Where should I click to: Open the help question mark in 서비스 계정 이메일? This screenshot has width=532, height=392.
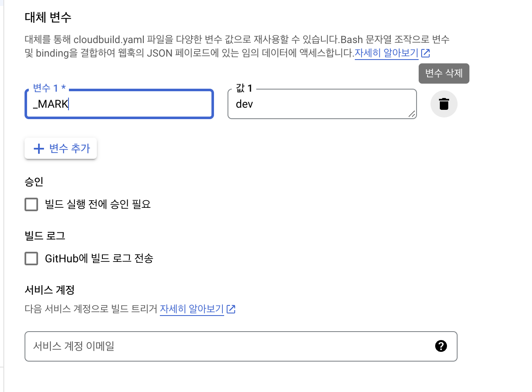click(441, 346)
